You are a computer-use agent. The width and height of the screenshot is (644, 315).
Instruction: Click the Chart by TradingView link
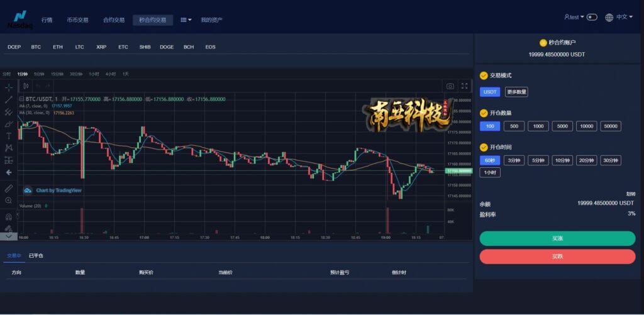click(x=58, y=190)
